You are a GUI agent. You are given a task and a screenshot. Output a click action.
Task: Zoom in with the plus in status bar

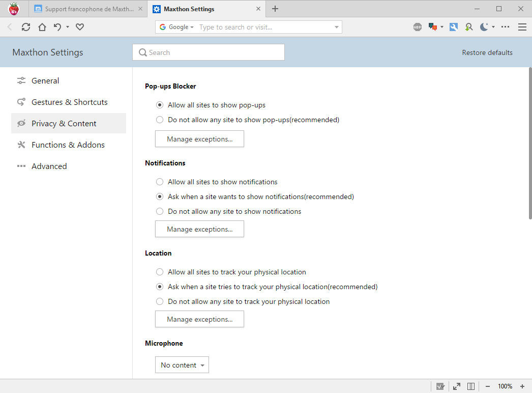coord(522,386)
